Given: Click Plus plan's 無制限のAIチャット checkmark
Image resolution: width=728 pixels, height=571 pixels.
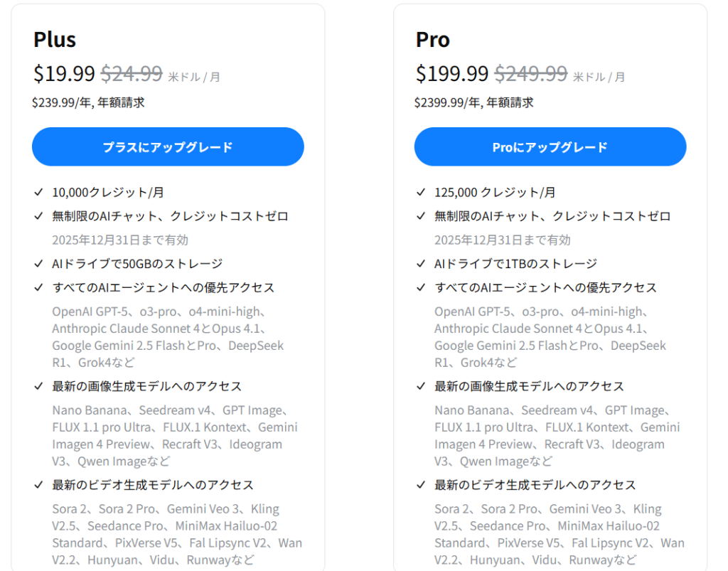Looking at the screenshot, I should (x=38, y=216).
